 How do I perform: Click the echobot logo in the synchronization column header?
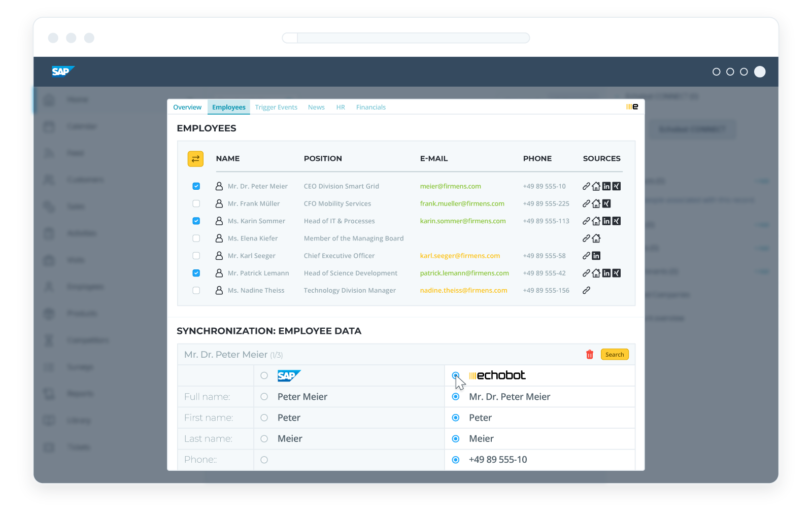(x=496, y=375)
